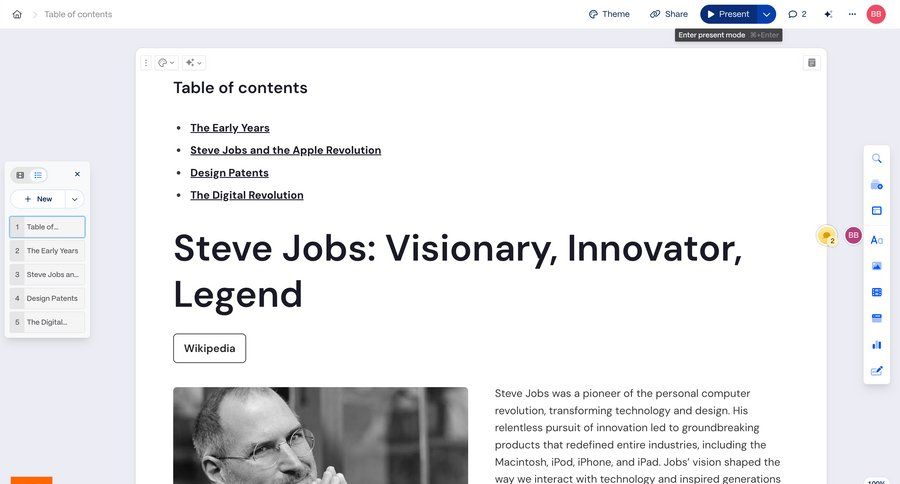Open charts and diagrams panel

[877, 344]
